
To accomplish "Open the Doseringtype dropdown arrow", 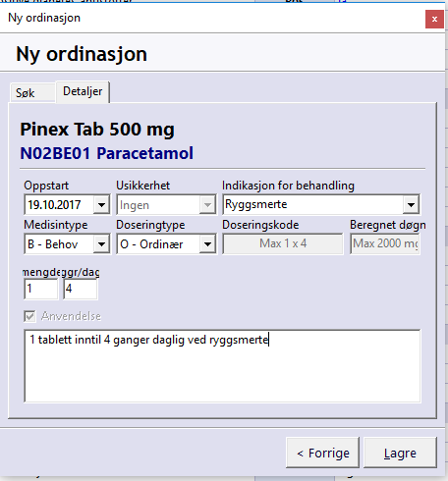I will tap(207, 244).
